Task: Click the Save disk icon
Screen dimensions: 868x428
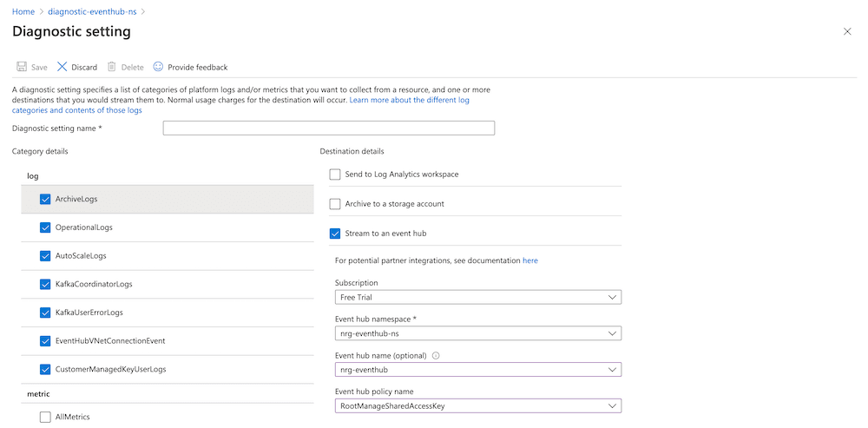Action: point(22,67)
